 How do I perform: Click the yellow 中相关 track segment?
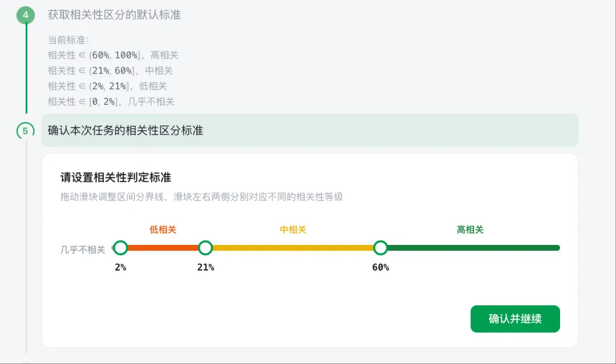tap(293, 248)
